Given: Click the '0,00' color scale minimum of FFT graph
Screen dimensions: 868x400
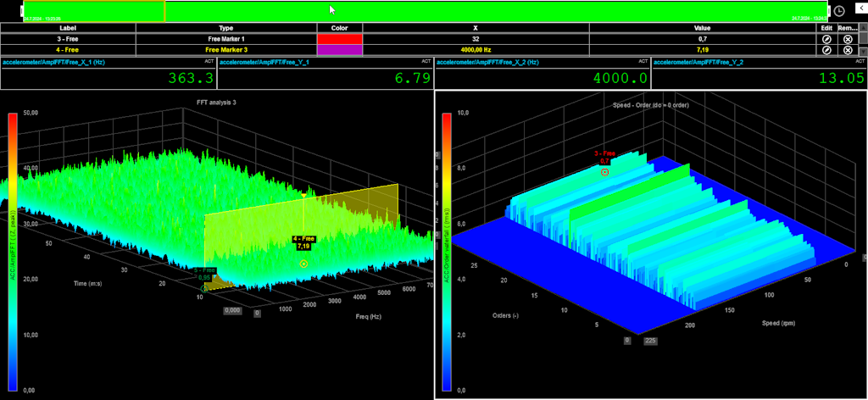Looking at the screenshot, I should click(x=30, y=390).
